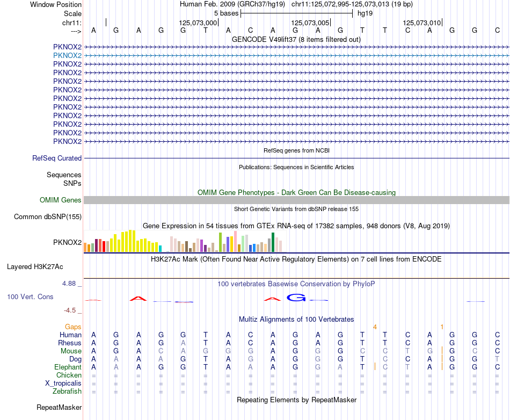
Task: Select the Chicken alignment row label
Action: pos(69,375)
